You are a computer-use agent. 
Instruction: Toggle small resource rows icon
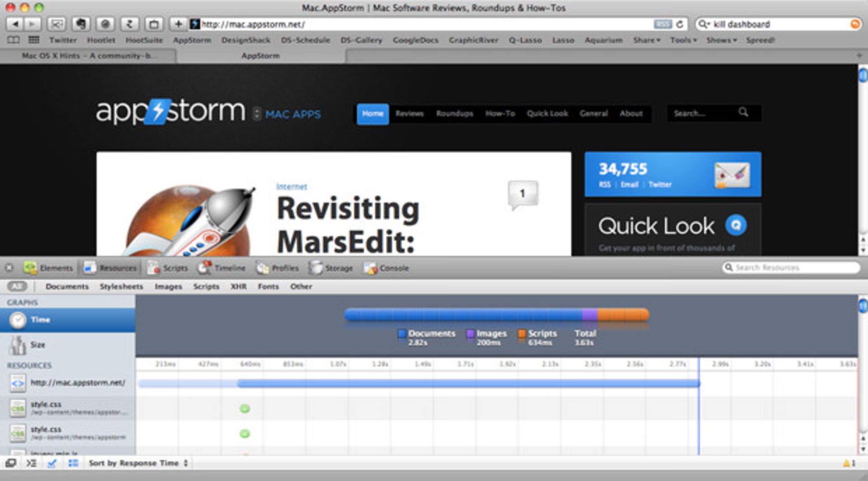[x=73, y=463]
